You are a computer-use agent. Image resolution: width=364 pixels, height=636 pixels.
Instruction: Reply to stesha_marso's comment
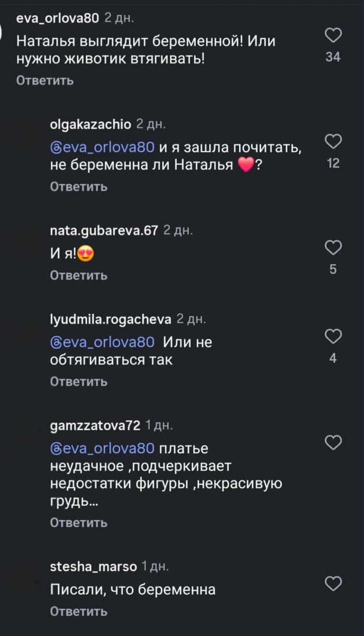[78, 611]
